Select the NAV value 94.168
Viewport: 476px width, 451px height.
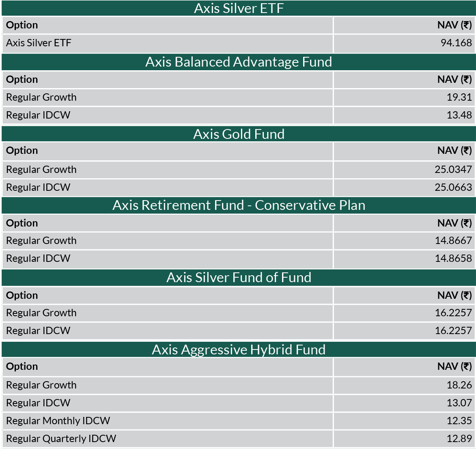pyautogui.click(x=456, y=43)
